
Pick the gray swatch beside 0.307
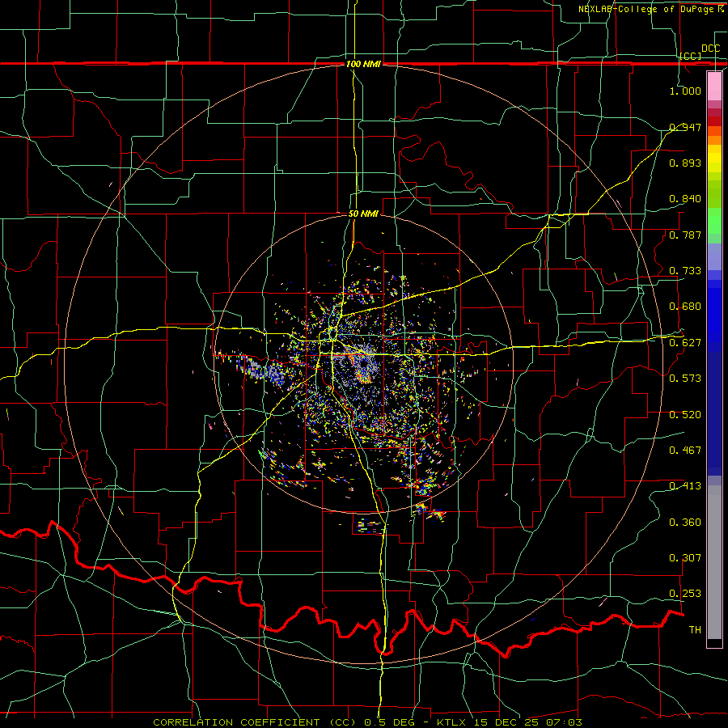(714, 562)
